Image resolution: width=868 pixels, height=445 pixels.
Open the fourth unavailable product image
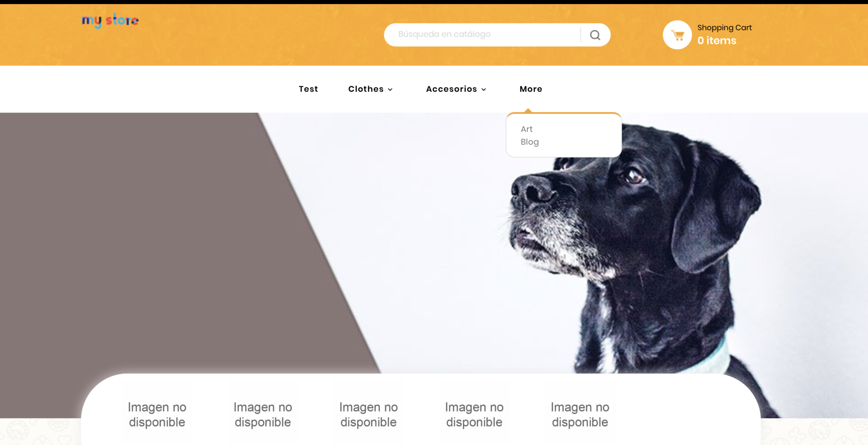(474, 414)
